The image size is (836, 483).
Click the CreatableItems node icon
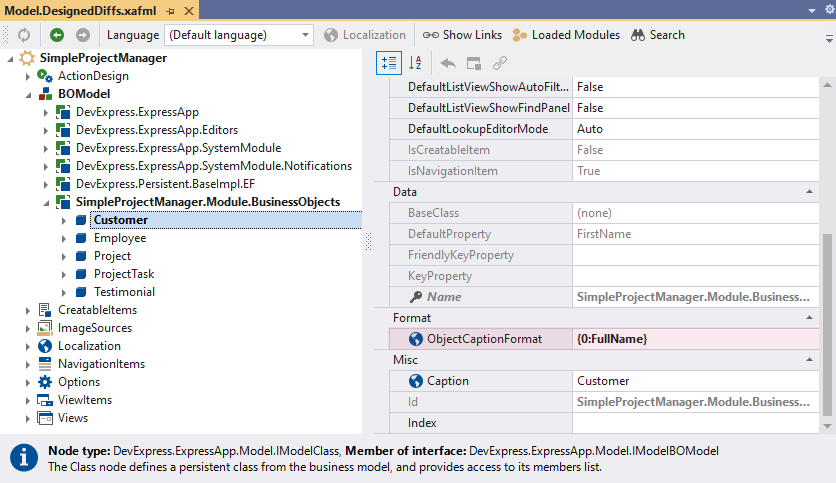(45, 310)
